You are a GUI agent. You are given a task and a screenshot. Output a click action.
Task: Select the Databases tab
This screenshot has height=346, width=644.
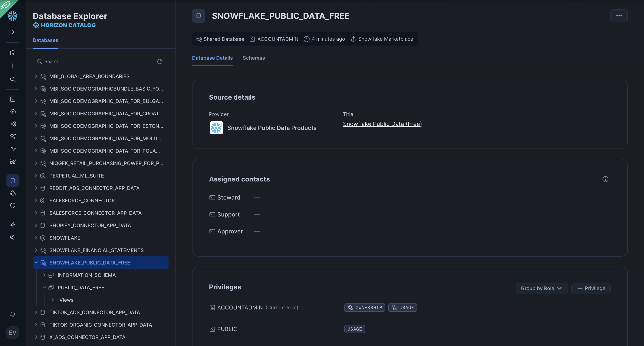[45, 40]
